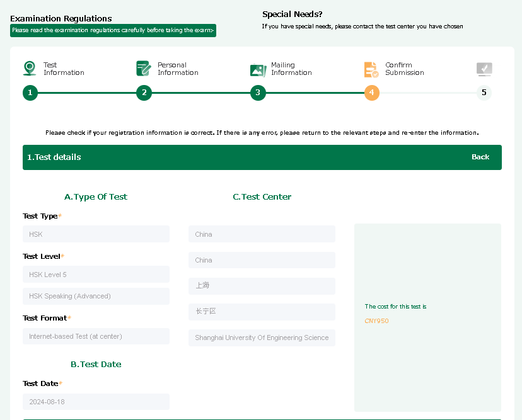The image size is (522, 420).
Task: Click the first China field under Test Center
Action: 262,234
